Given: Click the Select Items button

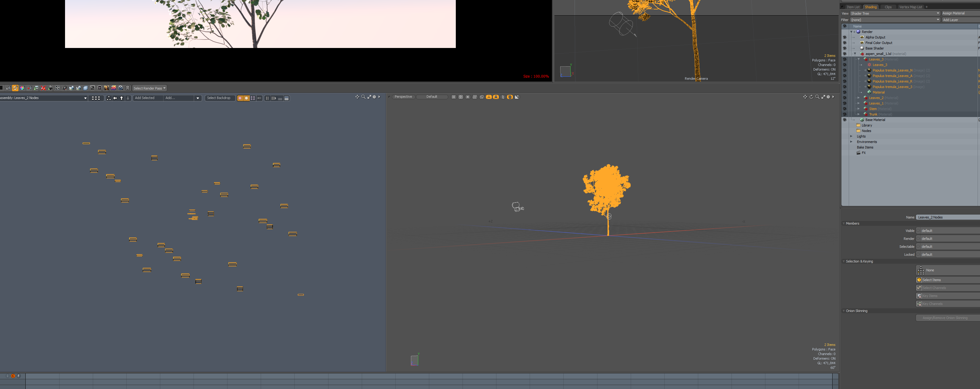Looking at the screenshot, I should 931,280.
